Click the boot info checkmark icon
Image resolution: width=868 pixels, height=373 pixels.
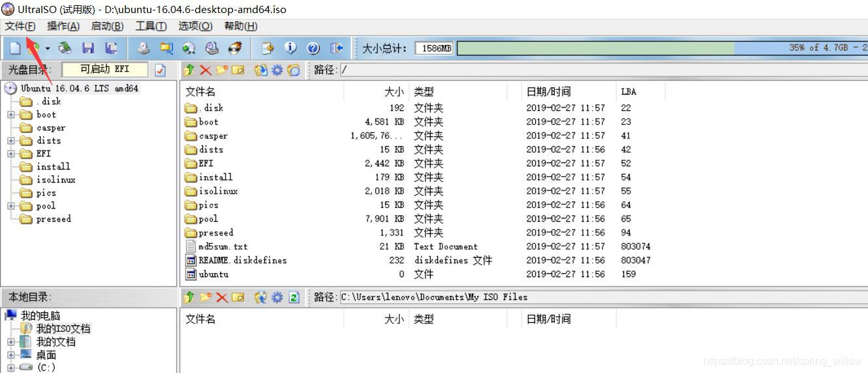click(x=161, y=70)
